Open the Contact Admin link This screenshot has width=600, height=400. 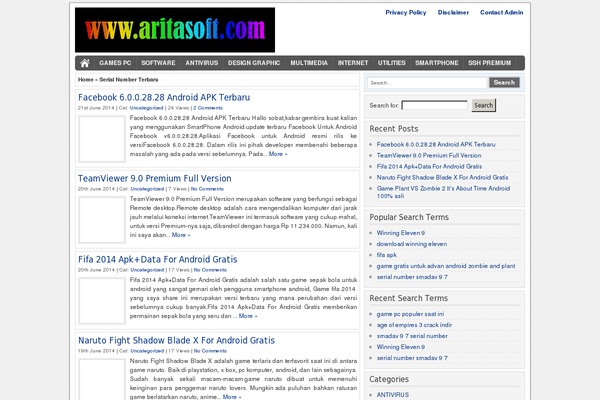(x=501, y=12)
